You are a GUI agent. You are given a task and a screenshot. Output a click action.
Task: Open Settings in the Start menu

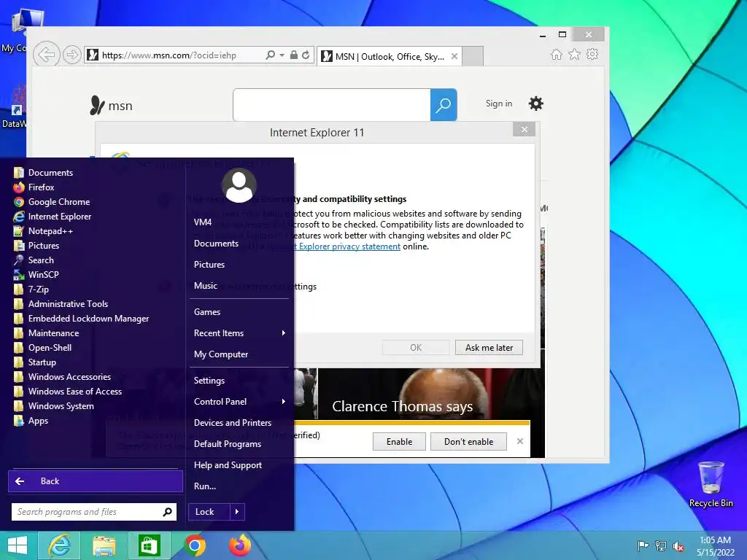[x=209, y=381]
